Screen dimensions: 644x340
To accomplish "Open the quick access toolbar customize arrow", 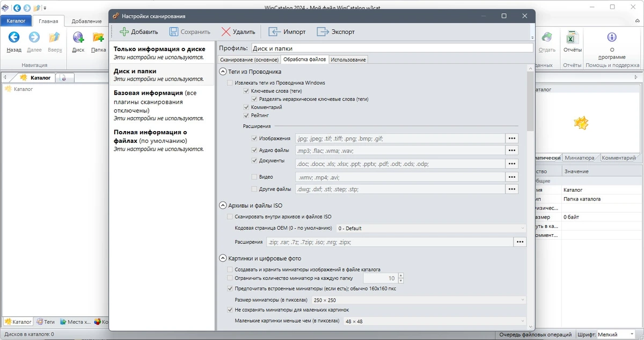I will click(45, 8).
